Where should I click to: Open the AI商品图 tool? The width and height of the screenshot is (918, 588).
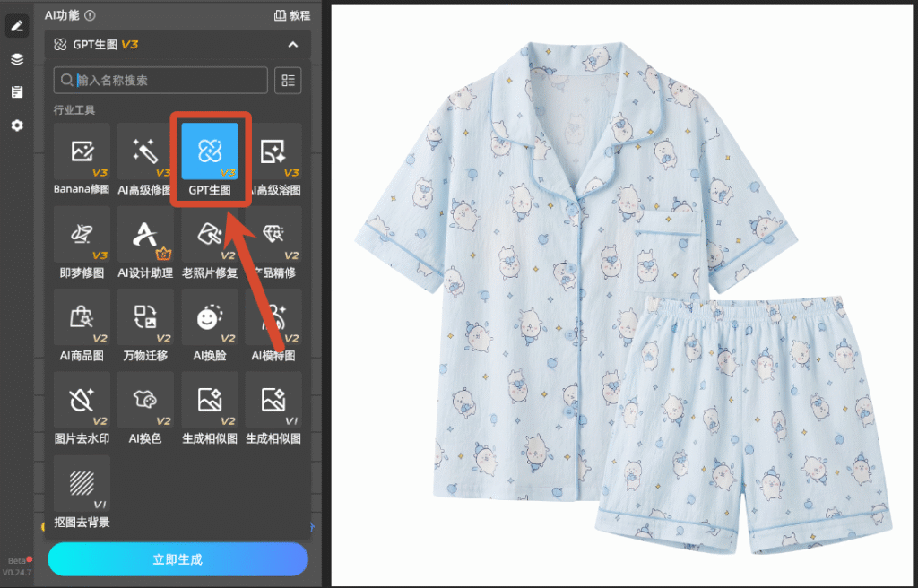pyautogui.click(x=82, y=325)
